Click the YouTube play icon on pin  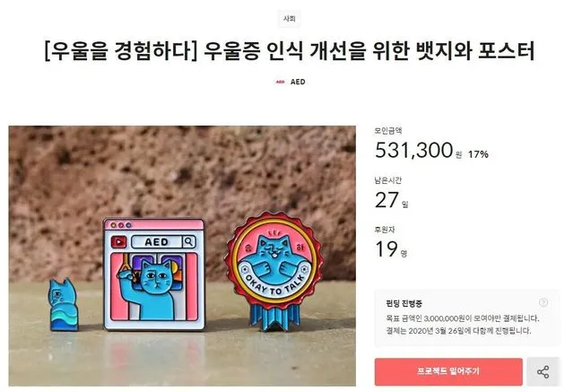[118, 242]
